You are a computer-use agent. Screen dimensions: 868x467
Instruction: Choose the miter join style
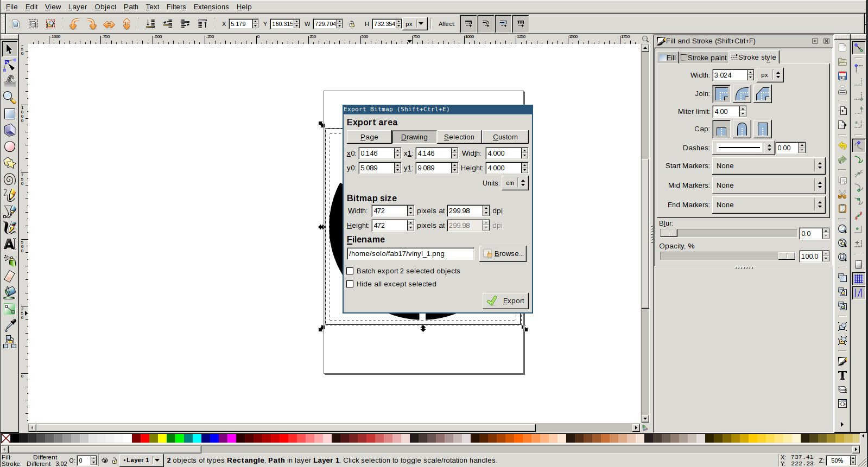721,94
